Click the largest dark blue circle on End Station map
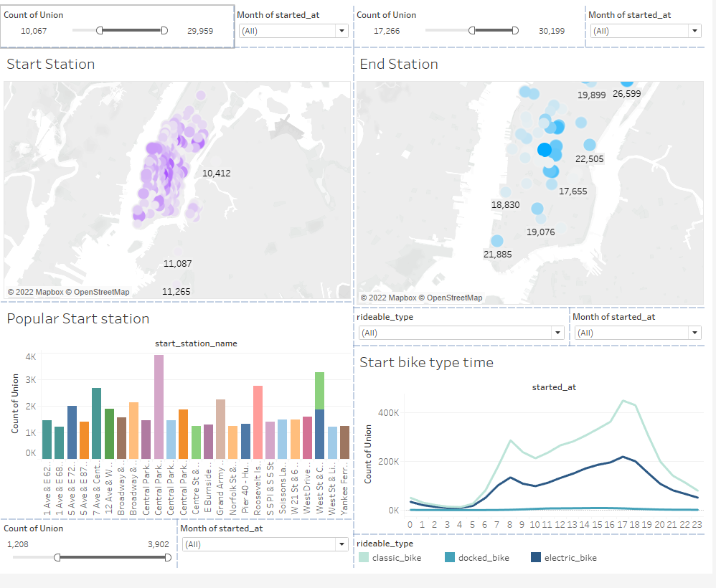 point(544,149)
